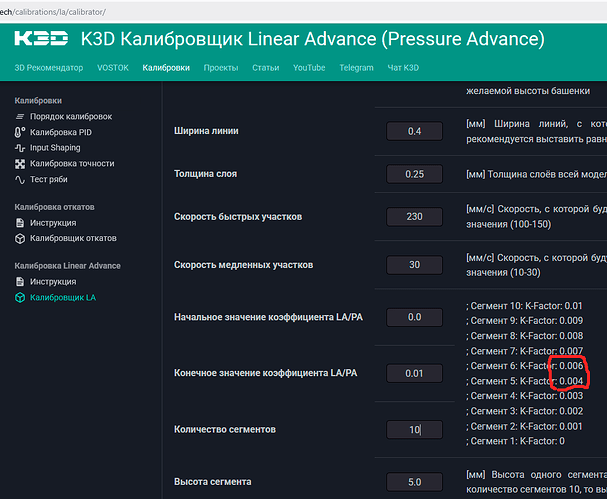Viewport: 607px width, 499px height.
Task: Open the Калибровка точности sidebar link
Action: coord(72,164)
